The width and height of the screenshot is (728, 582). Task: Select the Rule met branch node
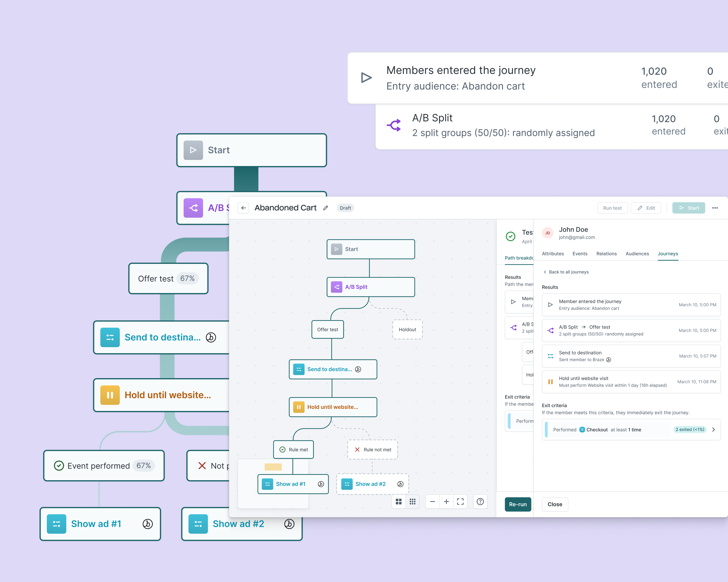coord(293,450)
